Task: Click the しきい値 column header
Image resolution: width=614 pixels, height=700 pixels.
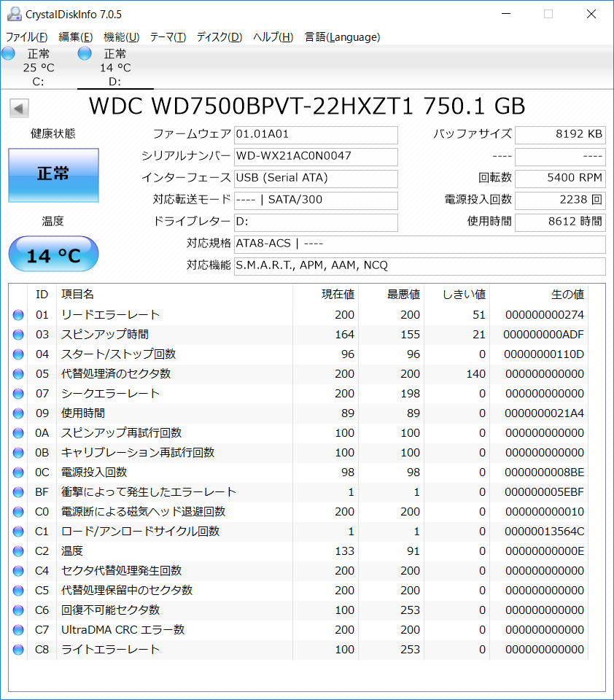Action: (456, 295)
